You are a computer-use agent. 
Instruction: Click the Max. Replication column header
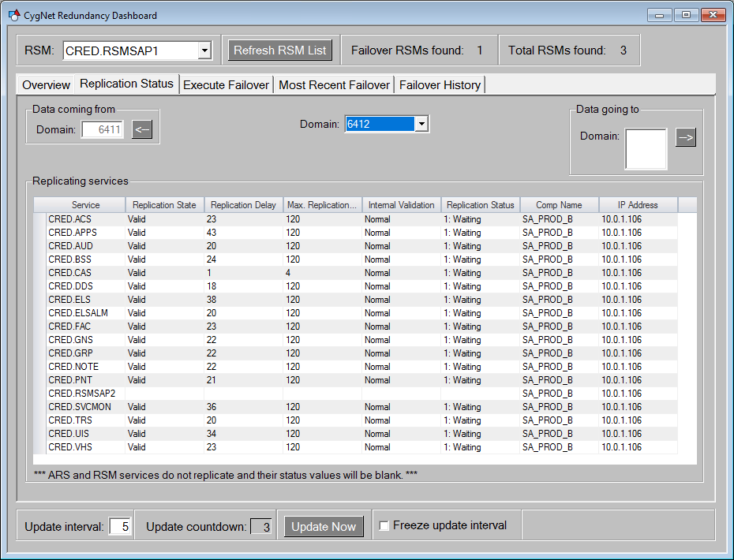pos(322,205)
